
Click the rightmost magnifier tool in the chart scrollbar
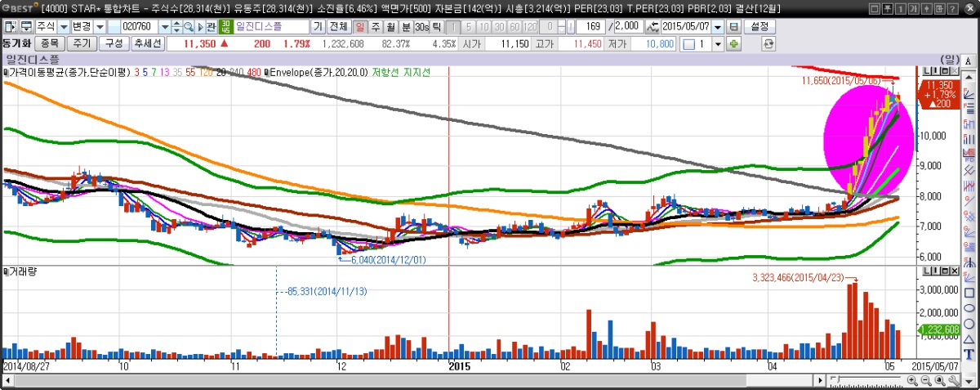click(940, 381)
